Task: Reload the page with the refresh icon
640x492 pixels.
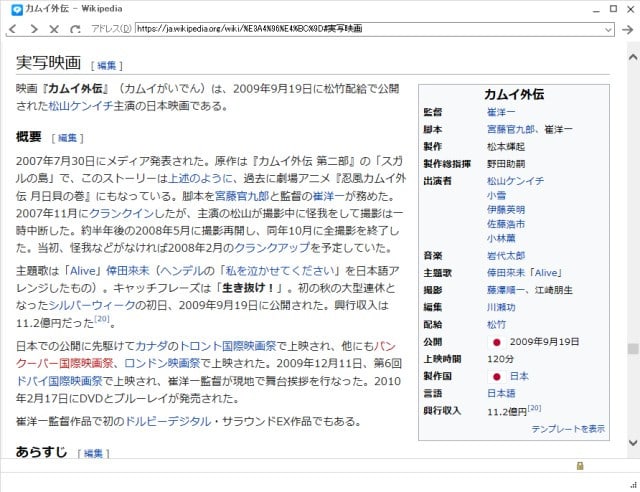Action: (75, 29)
